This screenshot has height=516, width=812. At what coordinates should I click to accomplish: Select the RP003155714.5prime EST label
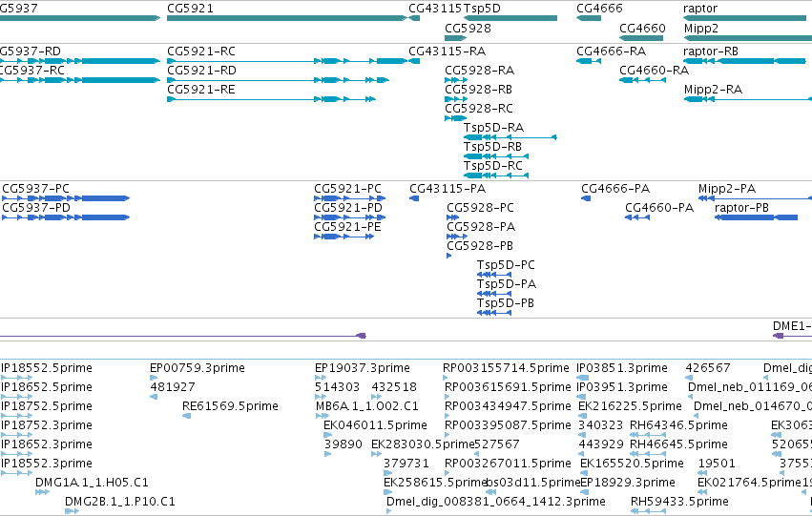pyautogui.click(x=506, y=368)
